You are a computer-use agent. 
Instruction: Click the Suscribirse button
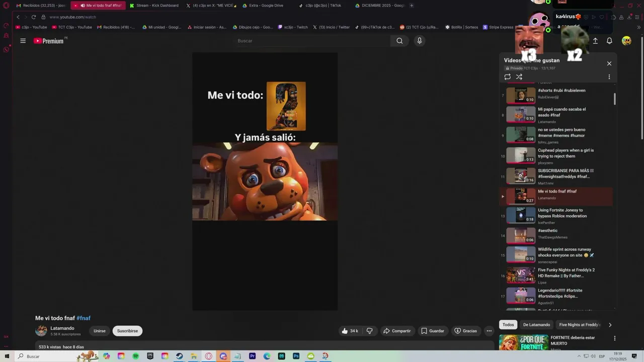127,331
